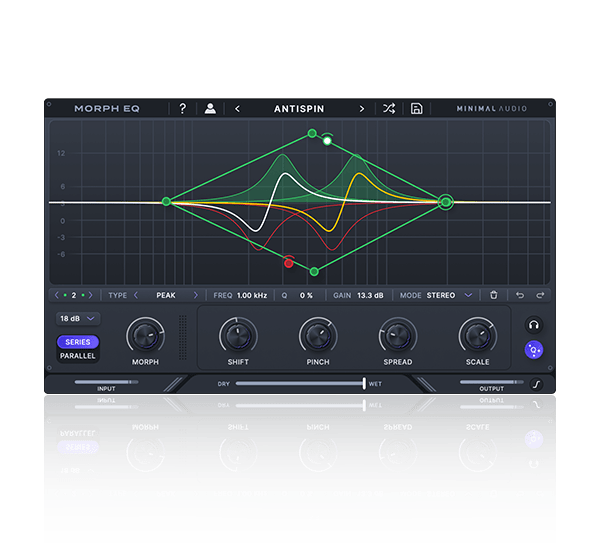Switch to previous filter type arrow
This screenshot has height=543, width=600.
[x=136, y=295]
